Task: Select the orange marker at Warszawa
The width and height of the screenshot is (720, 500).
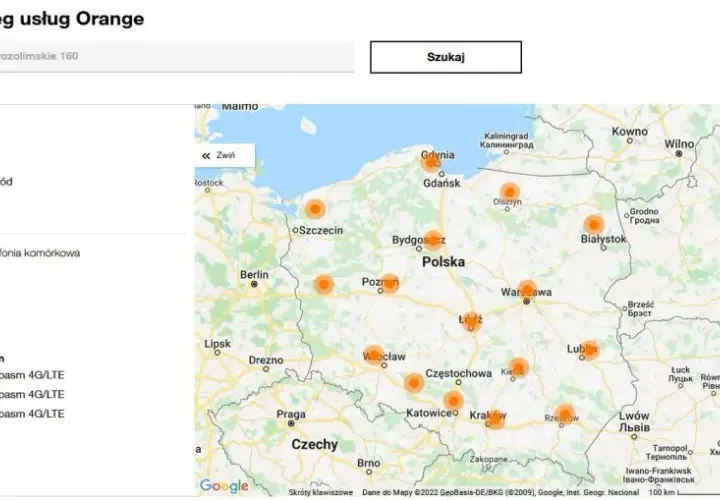Action: pyautogui.click(x=527, y=290)
